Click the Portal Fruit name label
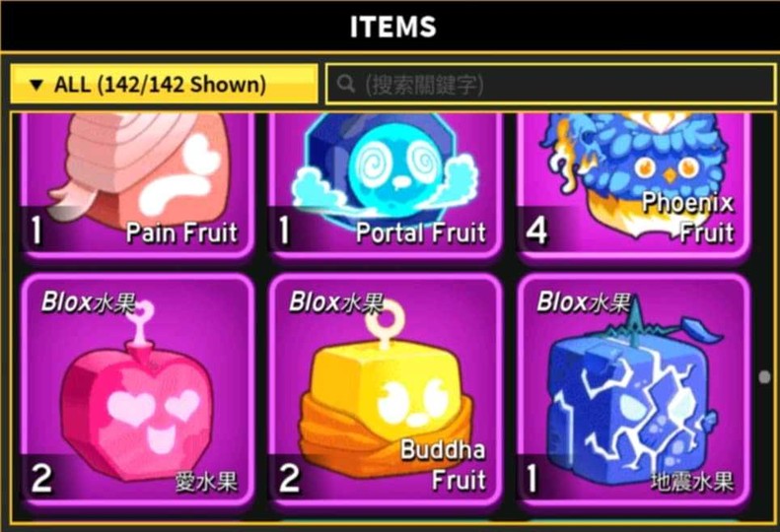 (421, 233)
